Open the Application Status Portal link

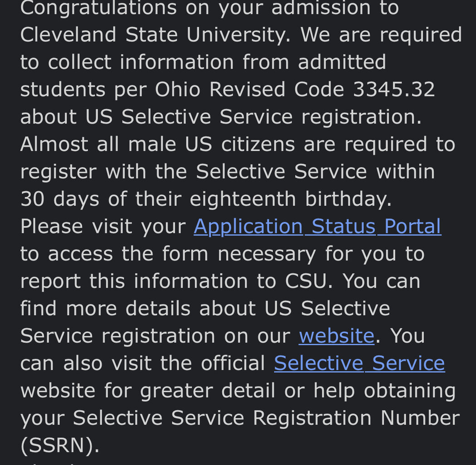tap(317, 226)
